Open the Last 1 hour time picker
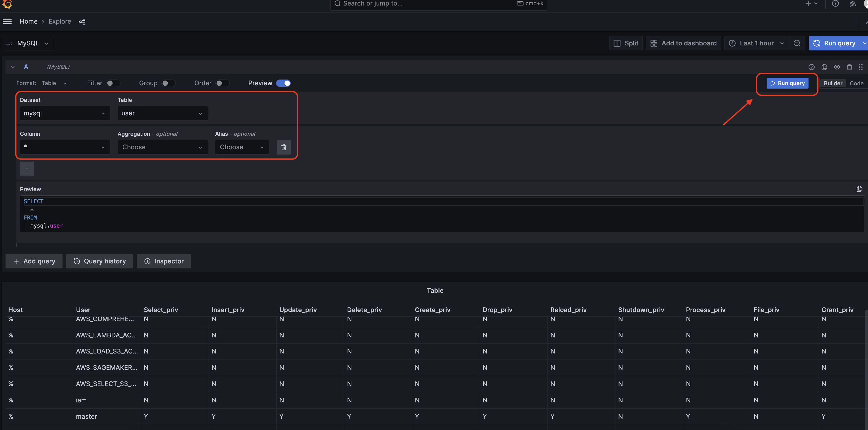 756,43
